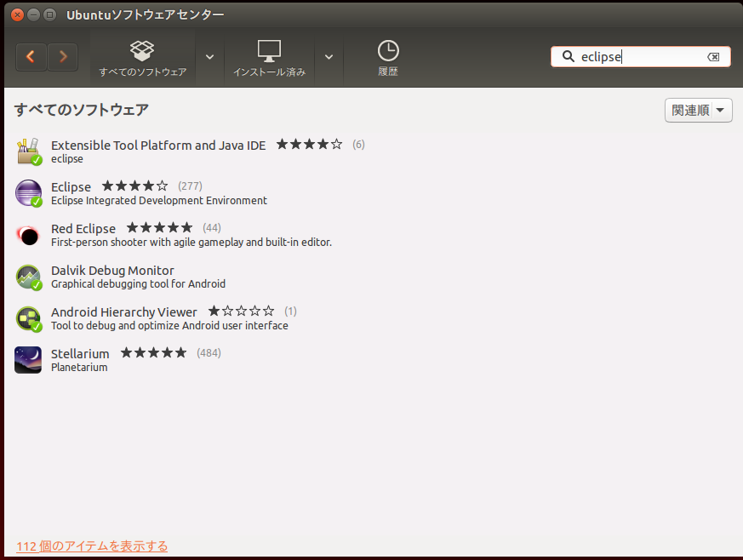Minimize the Ubuntu Software Center window
Image resolution: width=743 pixels, height=560 pixels.
click(x=34, y=15)
